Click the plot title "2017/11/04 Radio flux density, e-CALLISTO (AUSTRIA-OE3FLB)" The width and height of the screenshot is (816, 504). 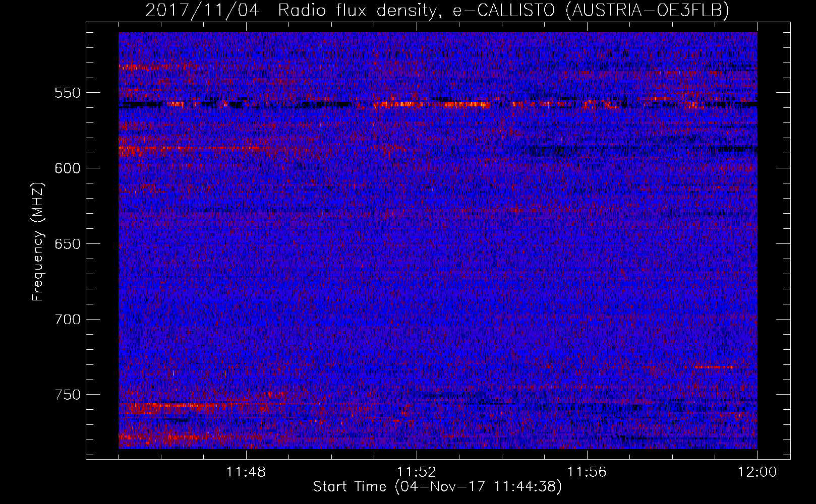click(x=437, y=10)
